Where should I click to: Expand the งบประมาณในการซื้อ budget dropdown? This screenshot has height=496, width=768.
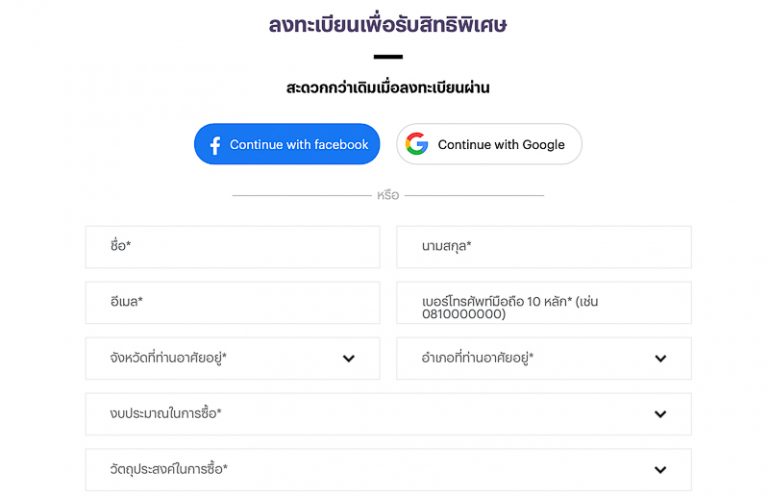(388, 414)
